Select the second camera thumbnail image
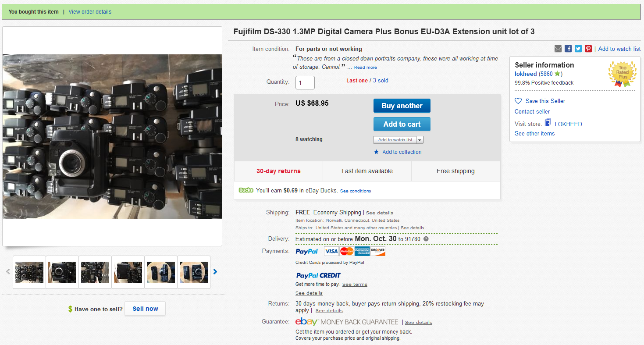This screenshot has width=644, height=345. [x=62, y=272]
